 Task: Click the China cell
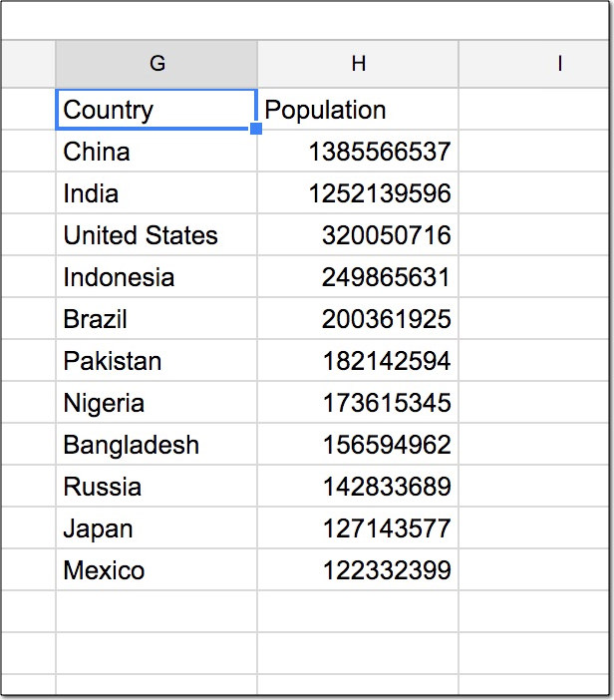(x=156, y=152)
